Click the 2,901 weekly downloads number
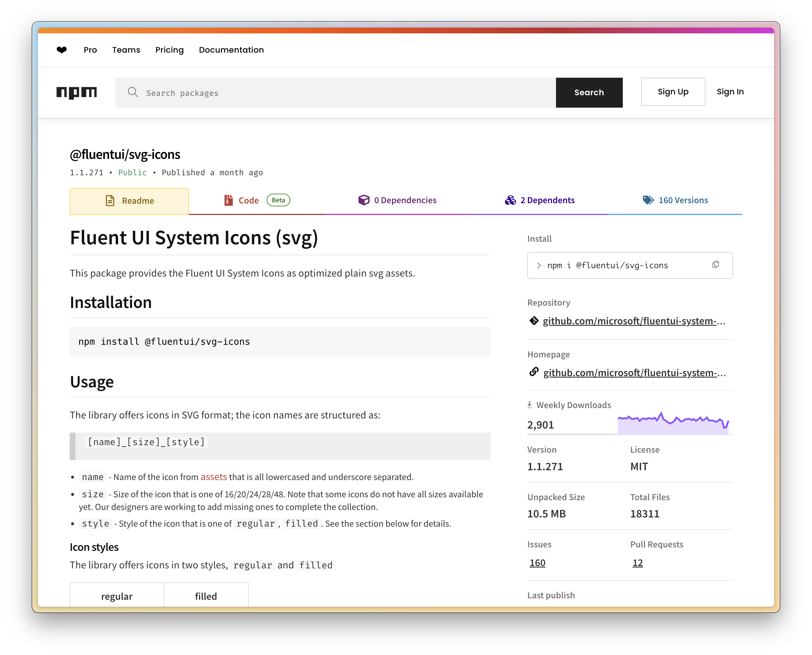 click(x=540, y=425)
